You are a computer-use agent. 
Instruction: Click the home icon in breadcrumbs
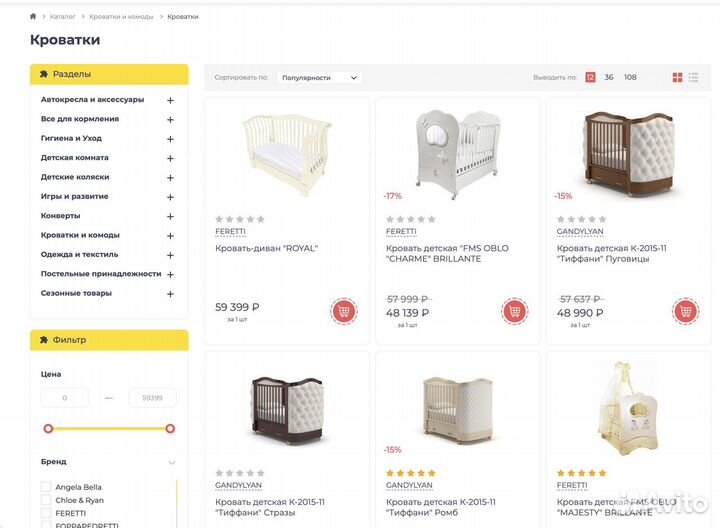click(x=33, y=17)
